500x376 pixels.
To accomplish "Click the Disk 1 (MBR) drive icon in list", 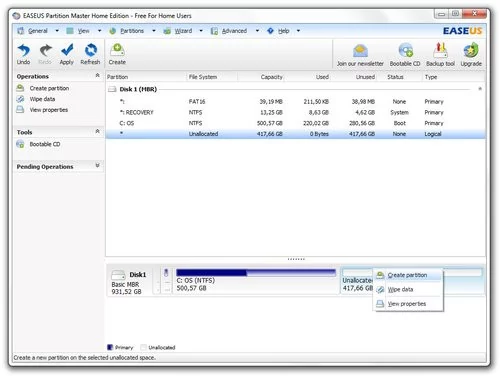I will pos(112,89).
